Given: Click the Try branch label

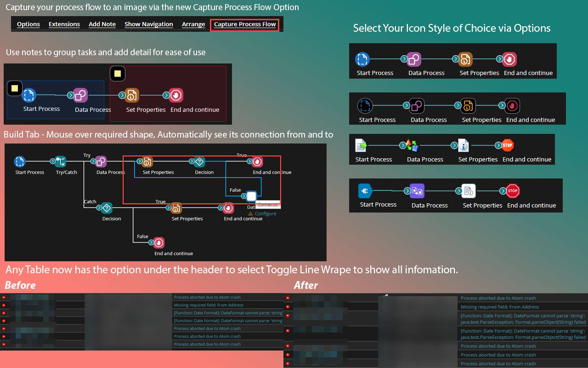Looking at the screenshot, I should pos(87,155).
